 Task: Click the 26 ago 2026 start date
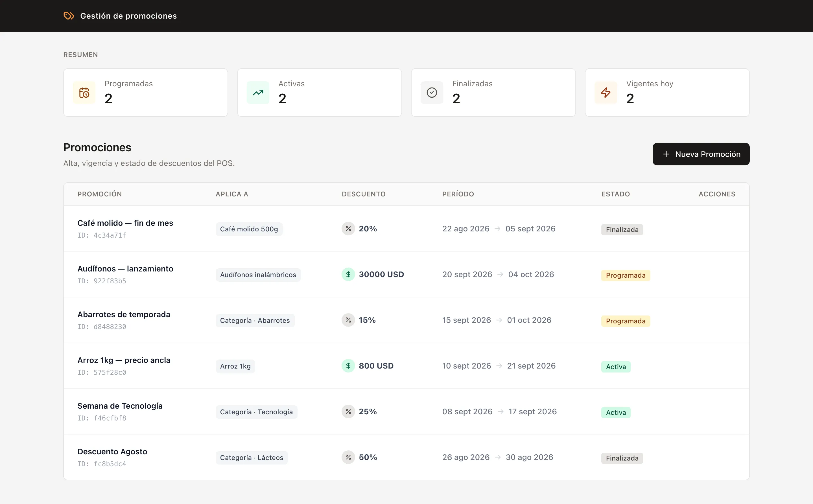click(466, 457)
